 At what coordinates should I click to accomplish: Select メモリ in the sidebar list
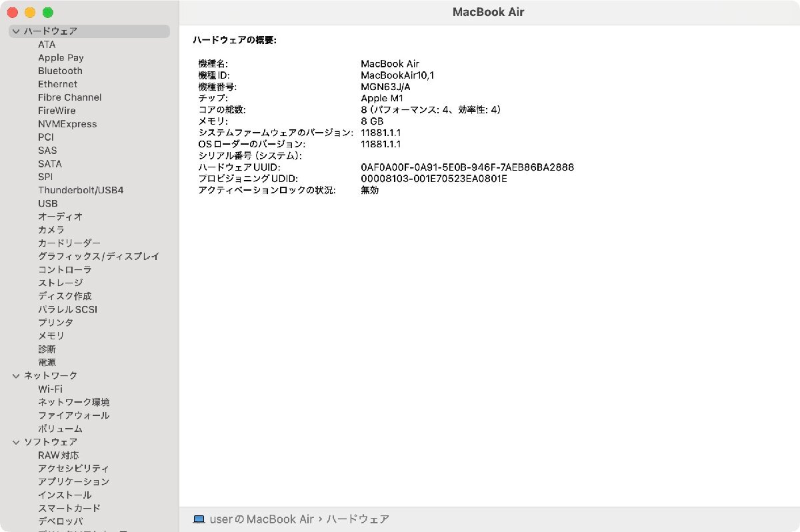point(51,336)
